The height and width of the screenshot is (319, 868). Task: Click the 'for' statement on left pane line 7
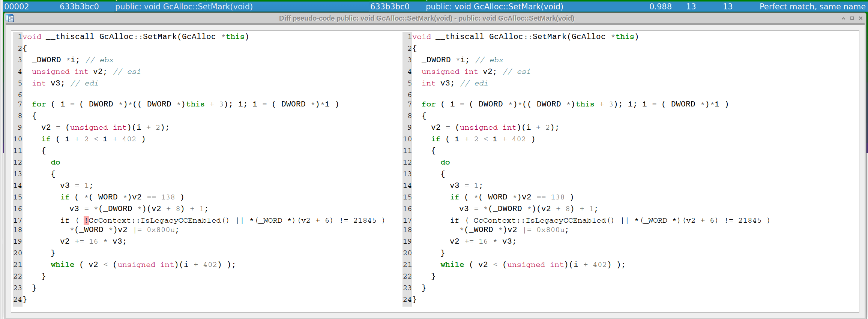(185, 104)
